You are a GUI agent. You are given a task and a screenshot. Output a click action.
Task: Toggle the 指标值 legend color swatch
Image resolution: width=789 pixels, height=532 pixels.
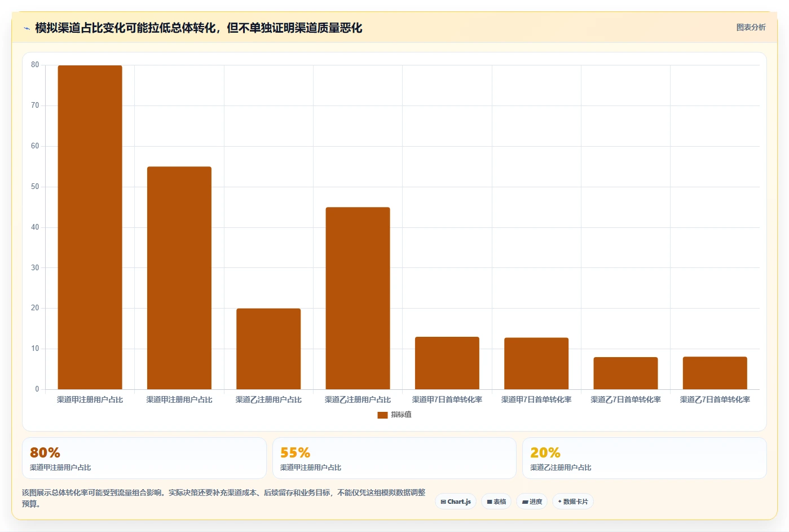pyautogui.click(x=382, y=415)
